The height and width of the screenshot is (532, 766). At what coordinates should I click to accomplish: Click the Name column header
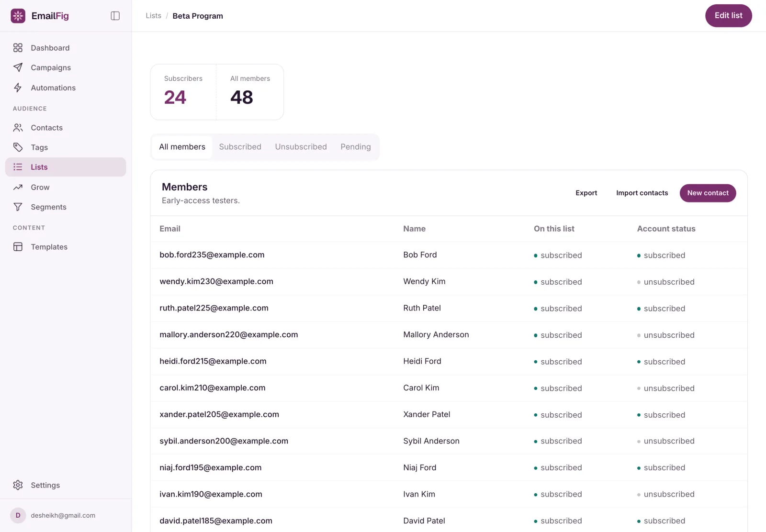click(x=414, y=229)
